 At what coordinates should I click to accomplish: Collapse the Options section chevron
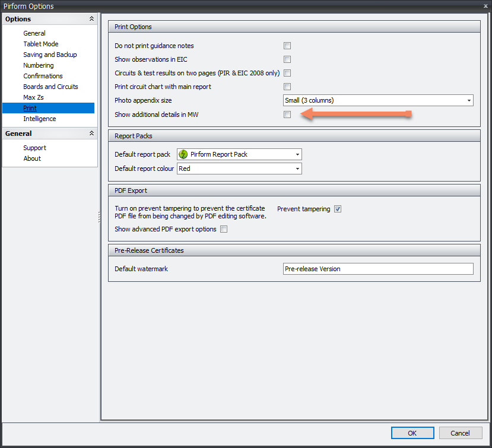(x=91, y=19)
